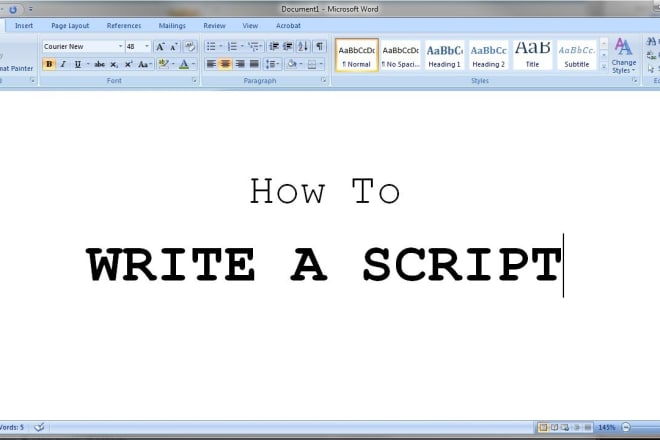This screenshot has width=660, height=440.
Task: Click the Change Styles button
Action: [624, 56]
